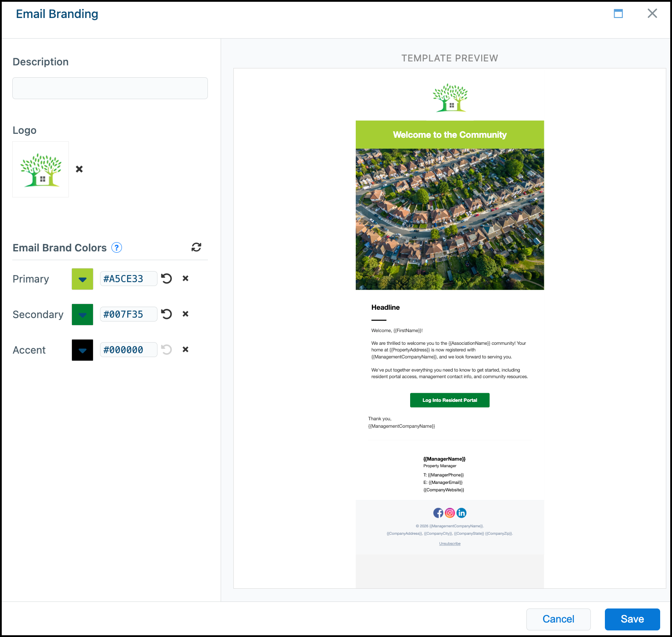Click the Facebook icon in preview footer

pos(438,513)
